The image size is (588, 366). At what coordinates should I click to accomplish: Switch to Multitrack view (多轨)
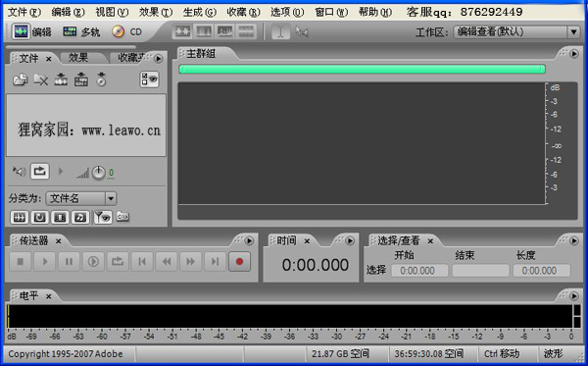tap(81, 32)
